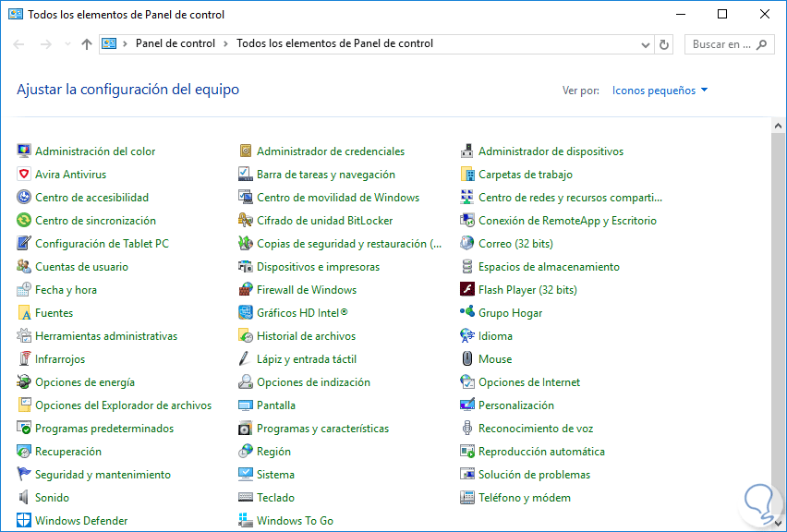787x532 pixels.
Task: Open the Correo (32 bits) icon
Action: coord(466,244)
